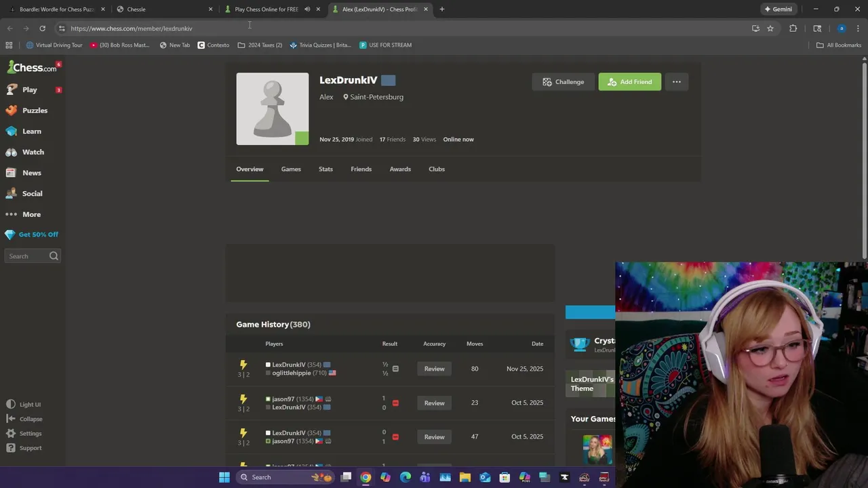The height and width of the screenshot is (488, 868).
Task: Open Chrome's three-dot menu
Action: point(859,28)
